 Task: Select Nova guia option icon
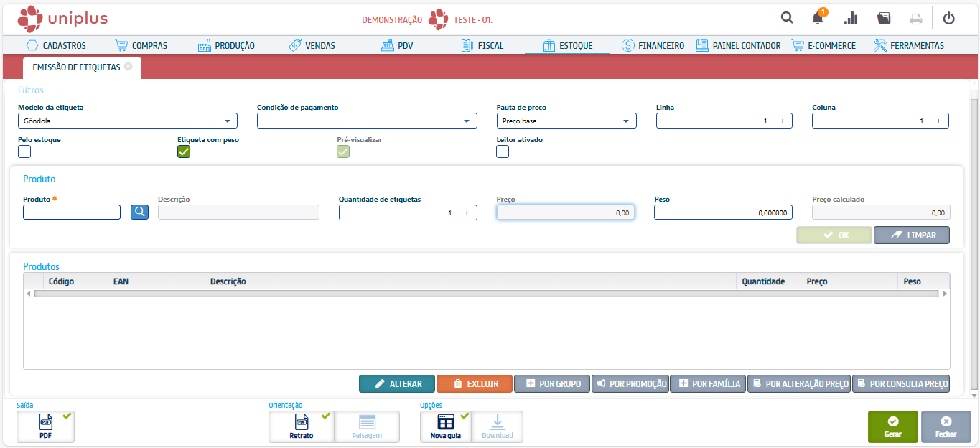pos(445,426)
